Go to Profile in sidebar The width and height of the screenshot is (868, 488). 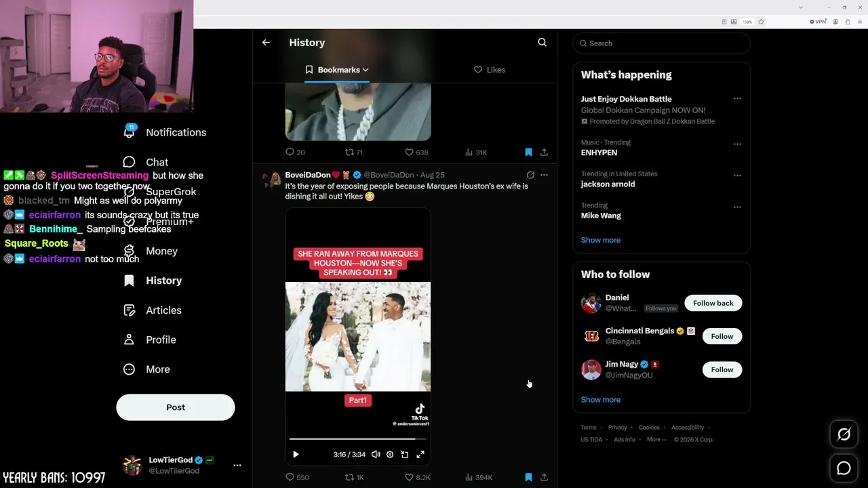tap(150, 340)
